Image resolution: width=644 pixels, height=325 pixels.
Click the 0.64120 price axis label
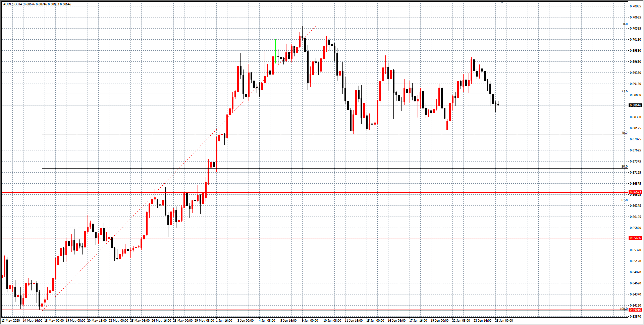[635, 306]
